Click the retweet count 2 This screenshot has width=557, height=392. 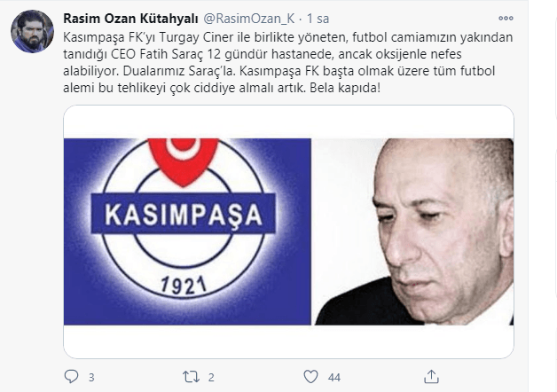tap(211, 378)
